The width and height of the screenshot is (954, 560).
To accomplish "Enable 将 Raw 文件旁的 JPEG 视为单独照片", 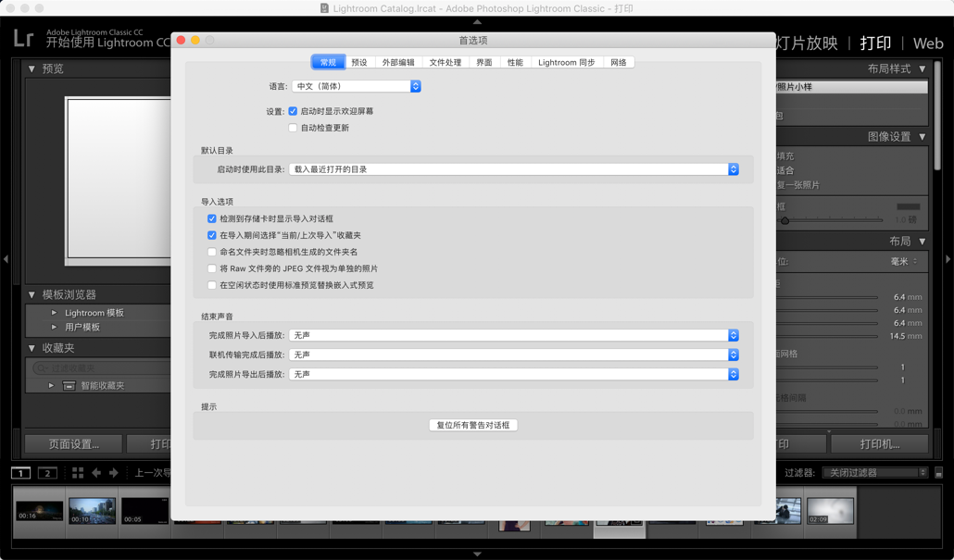I will pyautogui.click(x=211, y=268).
